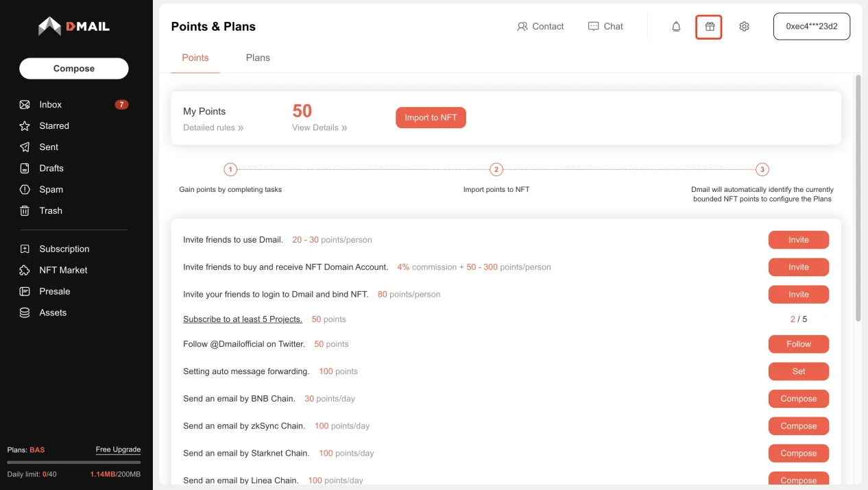Click the Free Upgrade link

(118, 450)
